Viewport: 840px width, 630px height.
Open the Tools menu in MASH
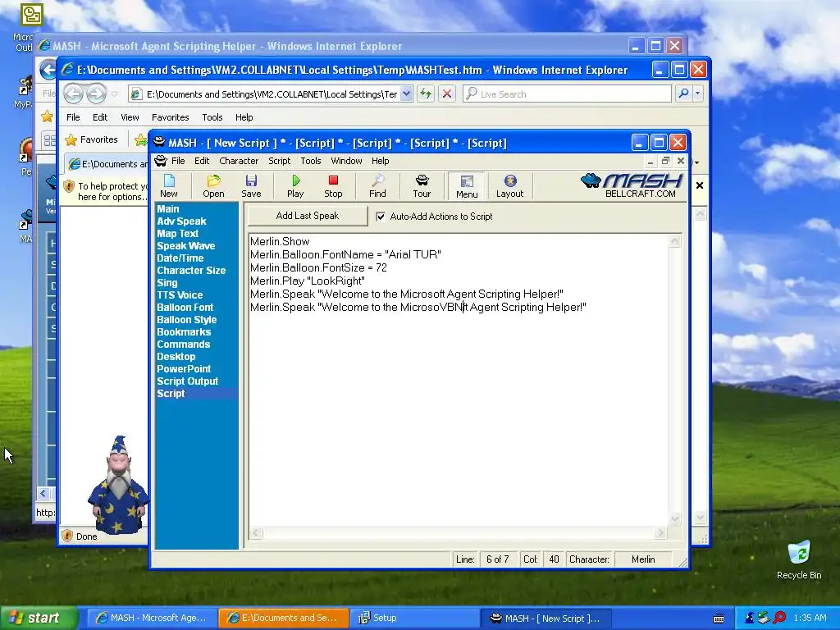pos(311,161)
